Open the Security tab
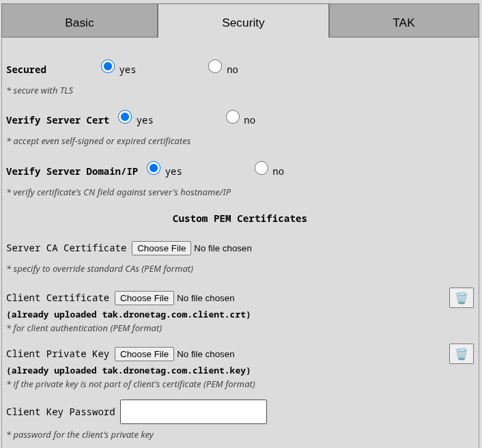The width and height of the screenshot is (482, 448). click(243, 21)
